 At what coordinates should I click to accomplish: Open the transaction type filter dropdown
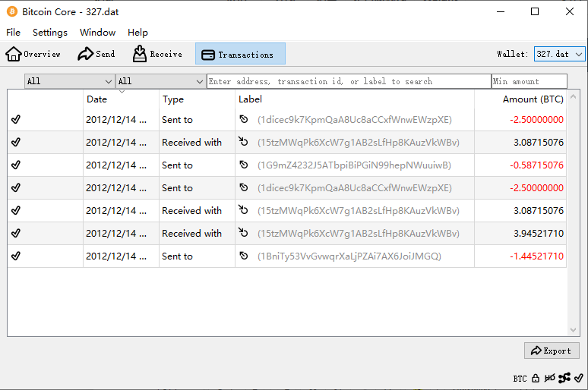(x=160, y=81)
